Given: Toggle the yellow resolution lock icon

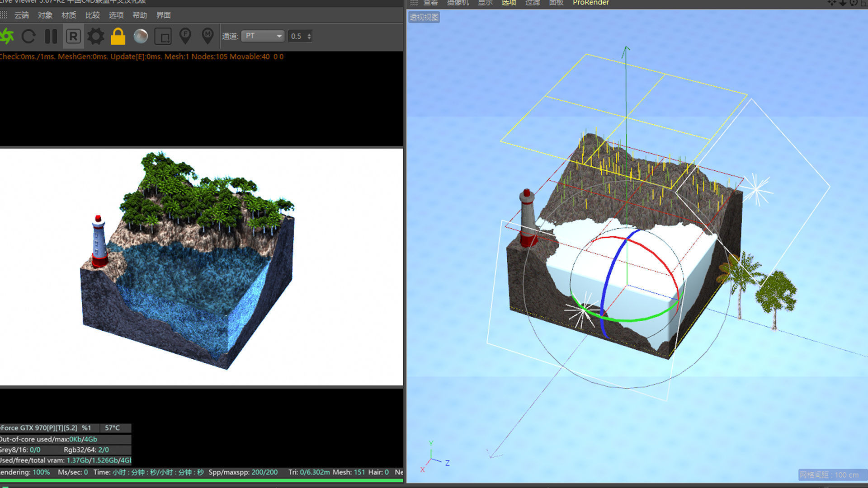Looking at the screenshot, I should click(118, 36).
